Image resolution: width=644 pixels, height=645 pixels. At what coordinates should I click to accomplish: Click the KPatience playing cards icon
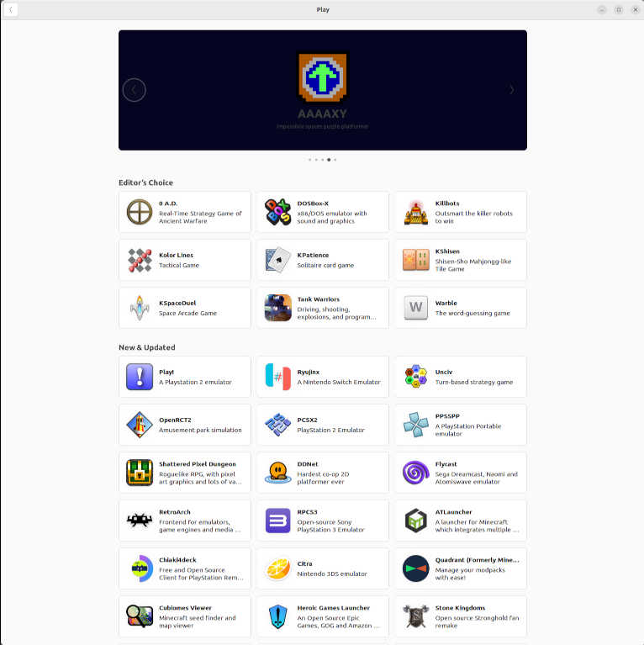tap(277, 260)
